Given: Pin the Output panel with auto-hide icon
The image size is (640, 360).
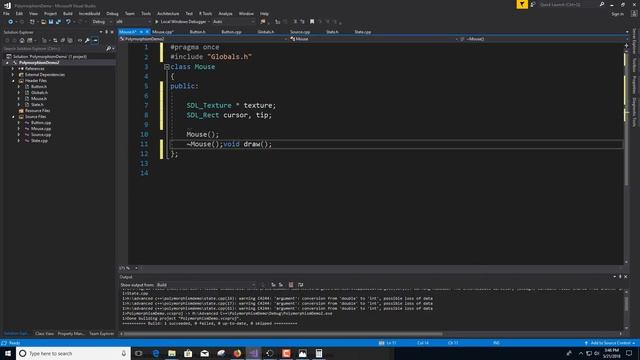Looking at the screenshot, I should 620,277.
